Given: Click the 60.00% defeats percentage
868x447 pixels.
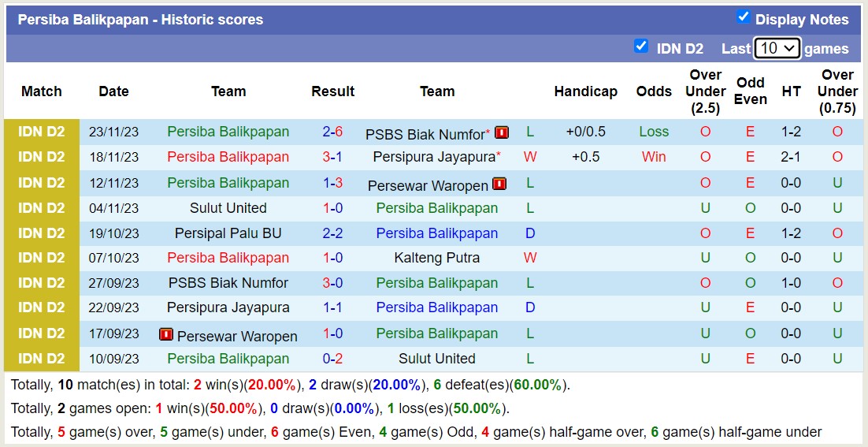Looking at the screenshot, I should point(536,385).
